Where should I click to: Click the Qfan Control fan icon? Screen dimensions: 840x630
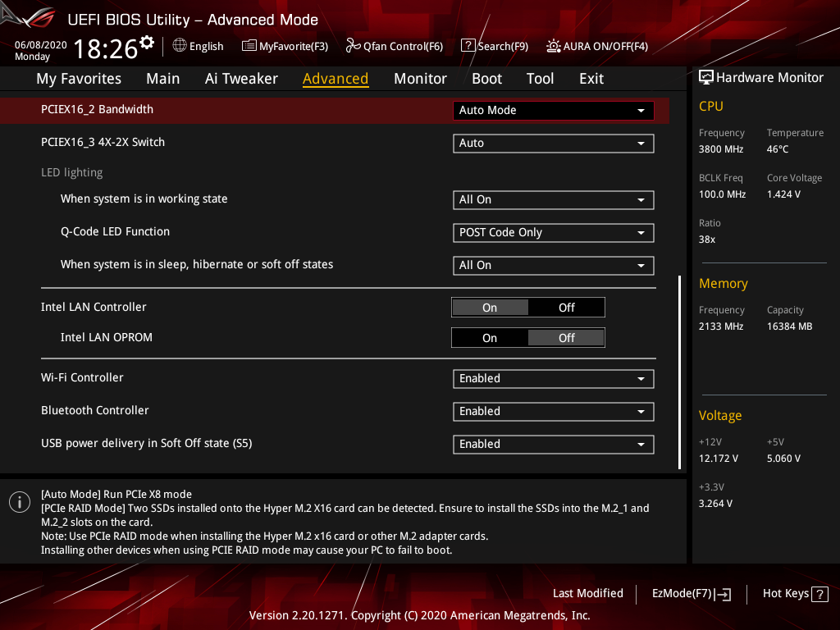(x=353, y=46)
